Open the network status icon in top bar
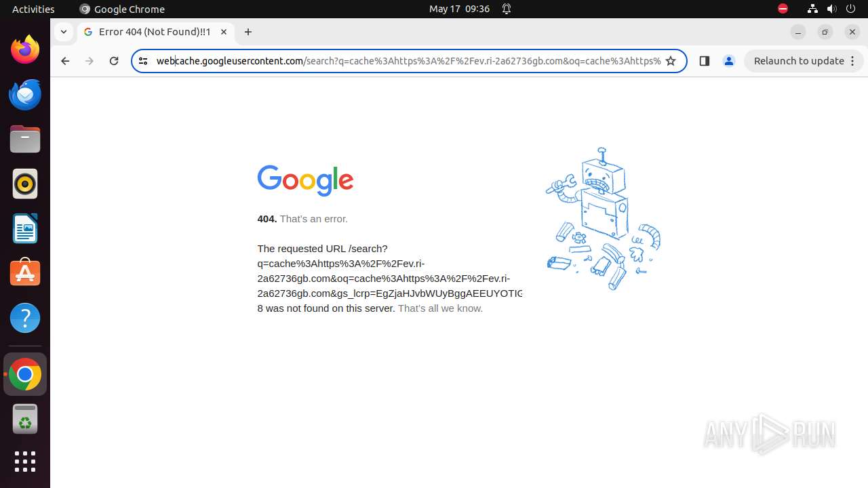Screen dimensions: 868x488 point(812,9)
